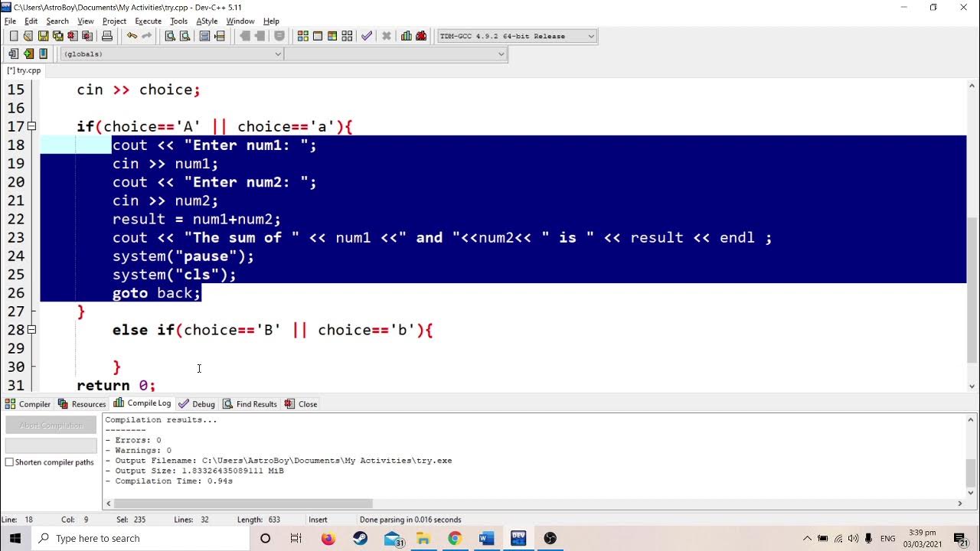Click the Save All toolbar icon
980x551 pixels.
point(57,36)
